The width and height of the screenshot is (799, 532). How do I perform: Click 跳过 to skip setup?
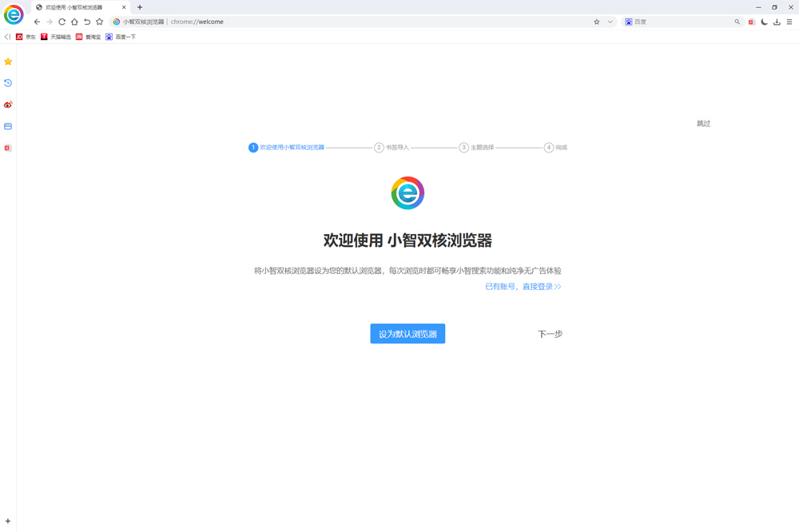703,123
